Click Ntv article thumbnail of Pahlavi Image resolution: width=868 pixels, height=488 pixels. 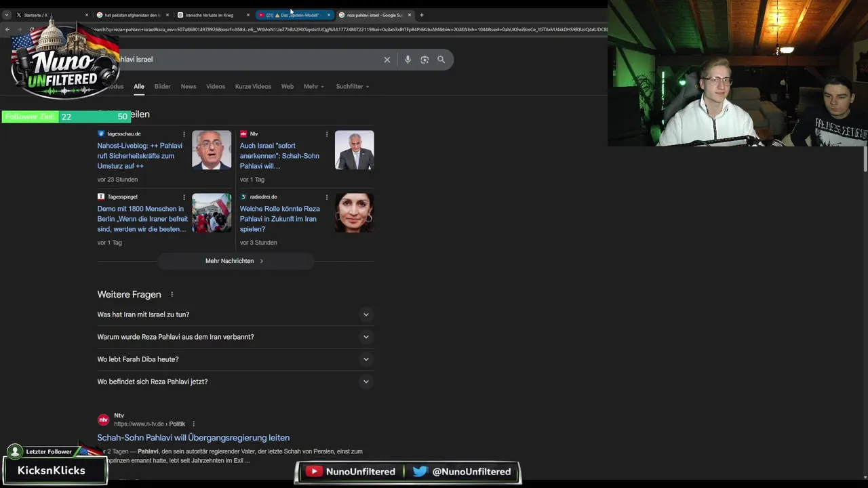coord(354,150)
